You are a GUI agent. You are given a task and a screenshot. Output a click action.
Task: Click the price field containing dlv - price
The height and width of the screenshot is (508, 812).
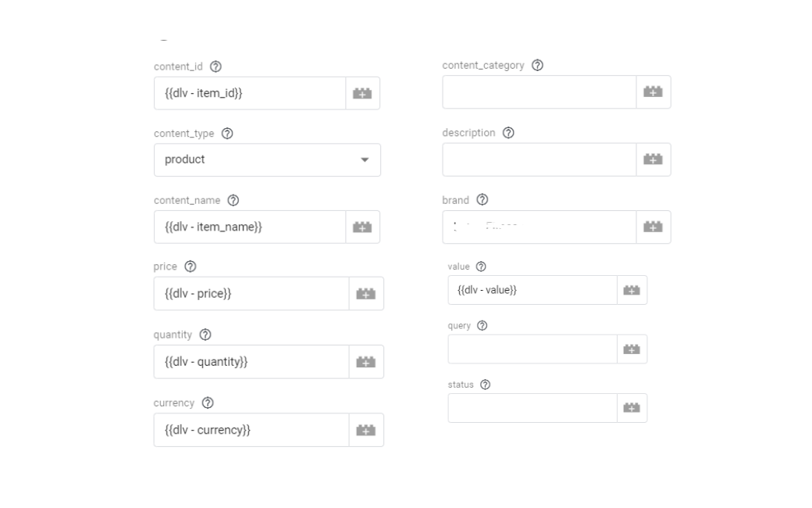click(250, 294)
